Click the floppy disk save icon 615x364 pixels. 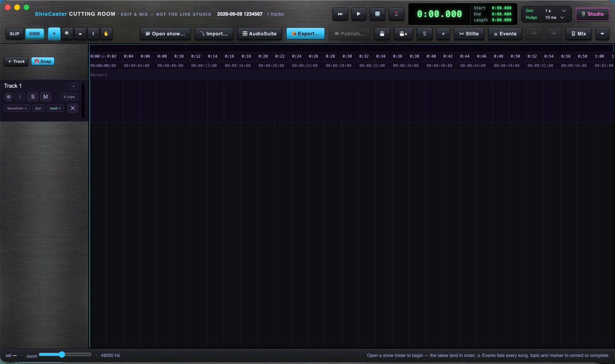382,34
